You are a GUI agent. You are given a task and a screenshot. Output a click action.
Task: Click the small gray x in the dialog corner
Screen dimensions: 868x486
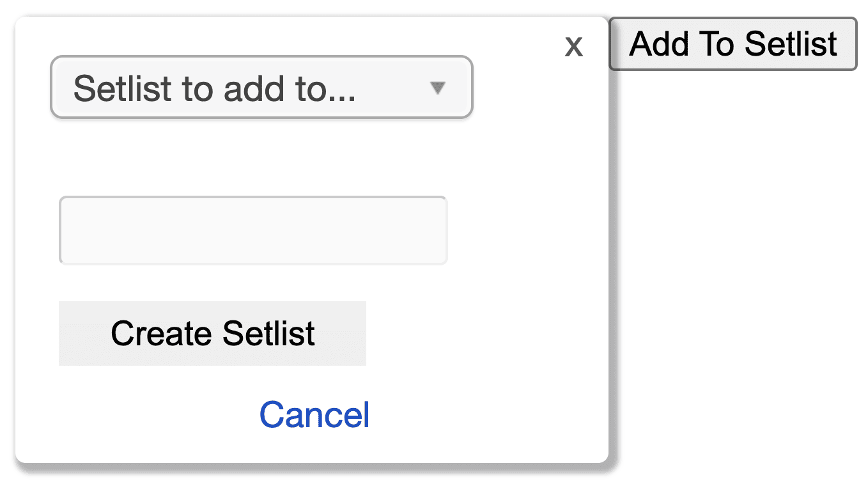coord(573,47)
